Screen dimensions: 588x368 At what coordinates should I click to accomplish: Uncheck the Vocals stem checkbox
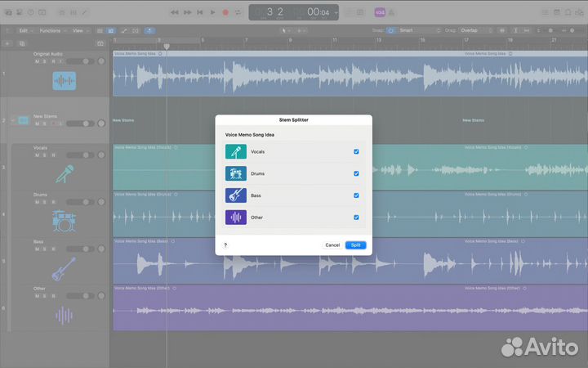coord(356,152)
